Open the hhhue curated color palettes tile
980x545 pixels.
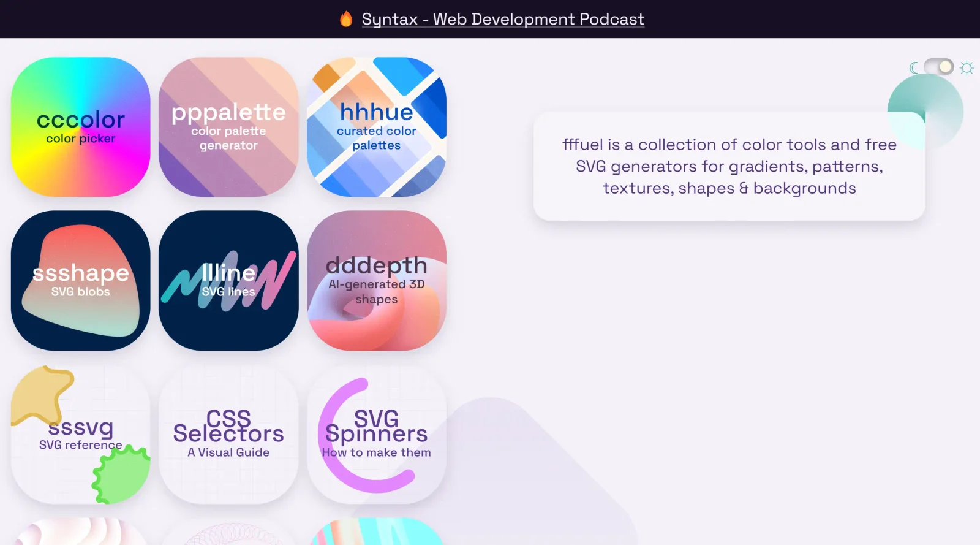[x=377, y=127]
